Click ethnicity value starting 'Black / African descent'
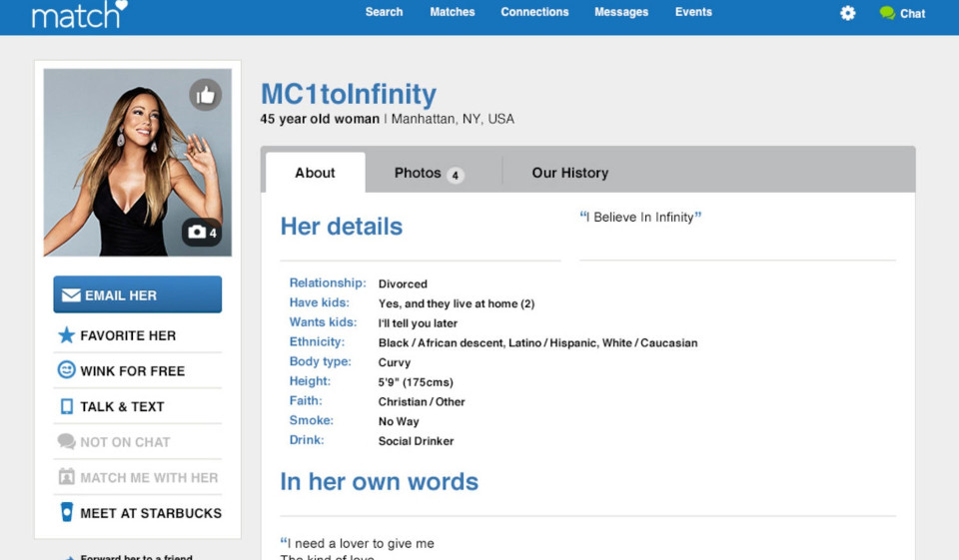Screen dimensions: 959x560 (x=537, y=343)
